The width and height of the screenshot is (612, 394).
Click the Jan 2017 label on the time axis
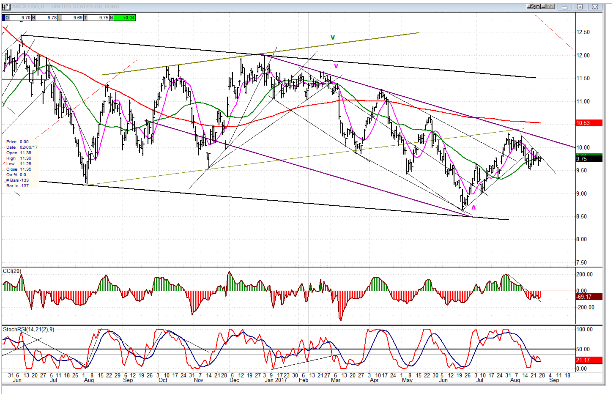tap(276, 380)
